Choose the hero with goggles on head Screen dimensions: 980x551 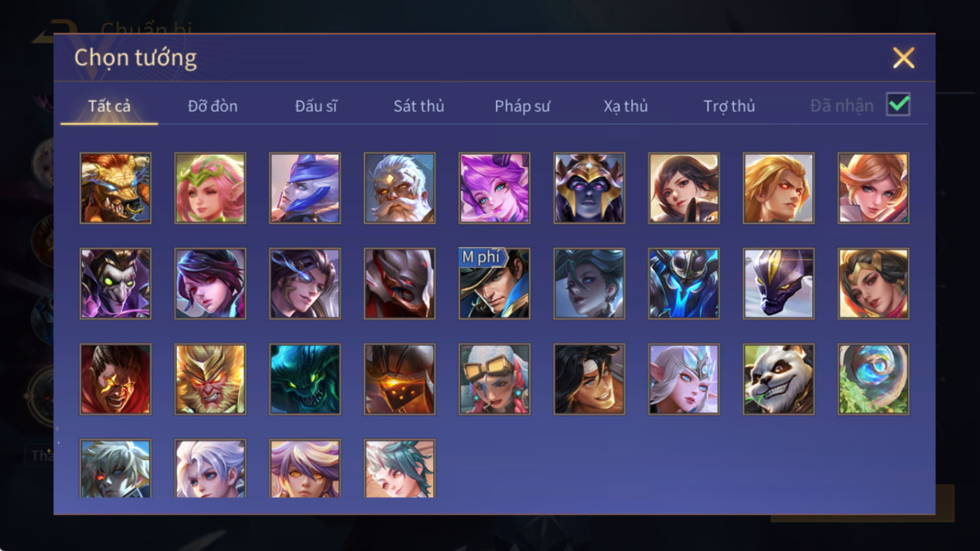coord(494,379)
